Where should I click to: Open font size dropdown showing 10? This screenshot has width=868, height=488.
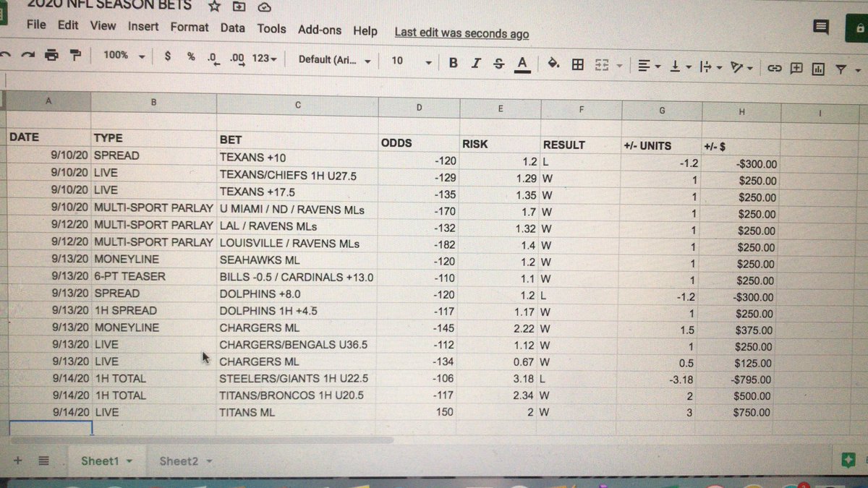click(411, 61)
